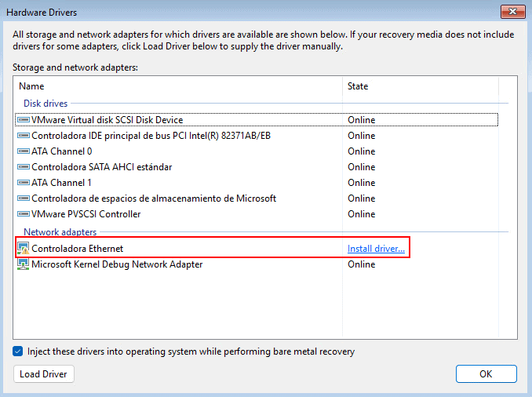Collapse the Disk drives group header
The width and height of the screenshot is (532, 397).
(x=46, y=104)
